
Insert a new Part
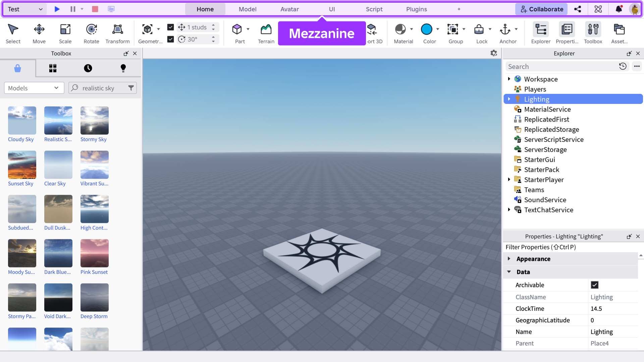237,34
